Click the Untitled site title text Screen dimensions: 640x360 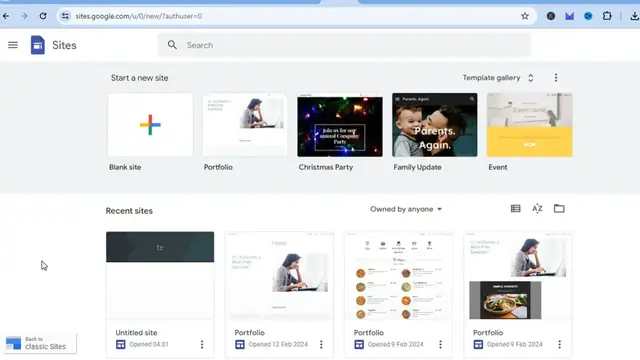point(136,333)
